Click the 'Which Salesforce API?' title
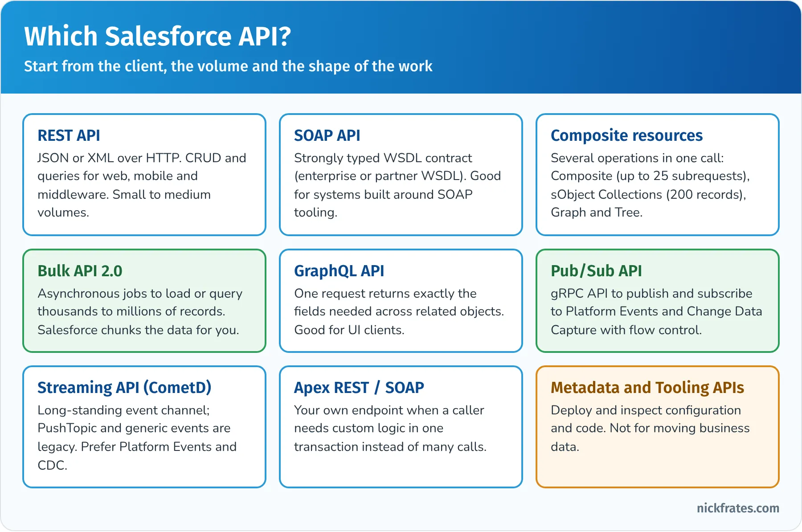 (157, 36)
